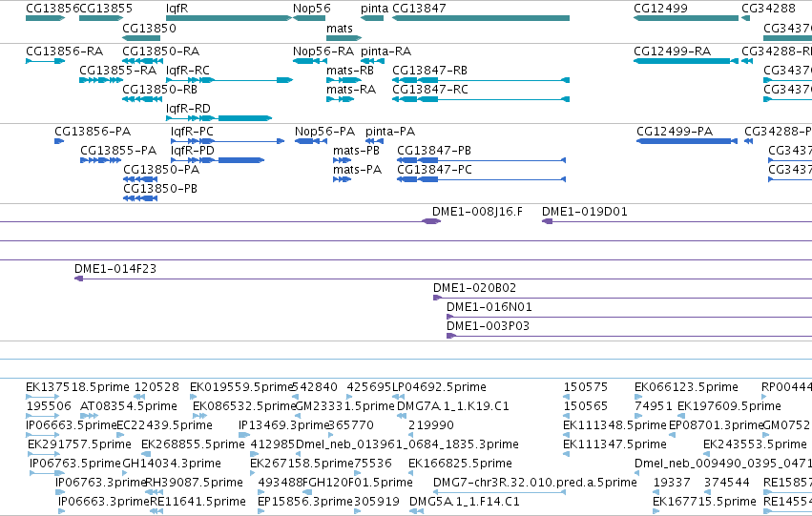Select protein pinta-PA
Screen dimensions: 812x516
point(374,141)
